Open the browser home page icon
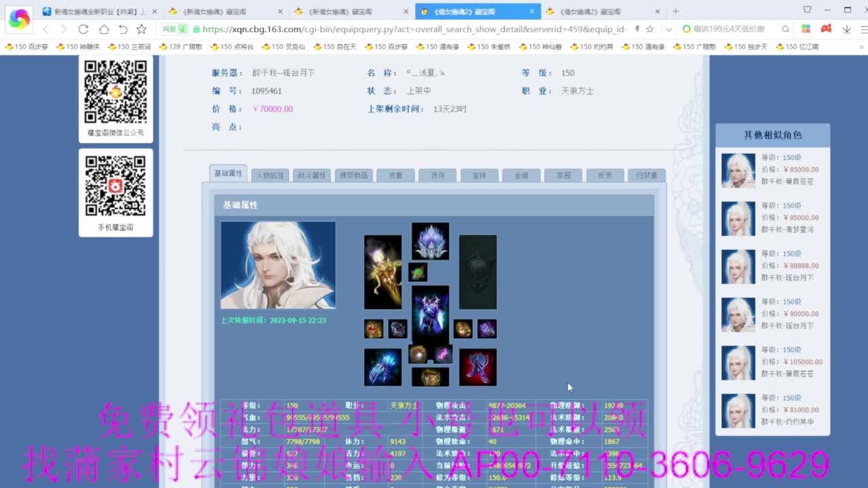Screen dimensions: 868x488 click(x=103, y=29)
